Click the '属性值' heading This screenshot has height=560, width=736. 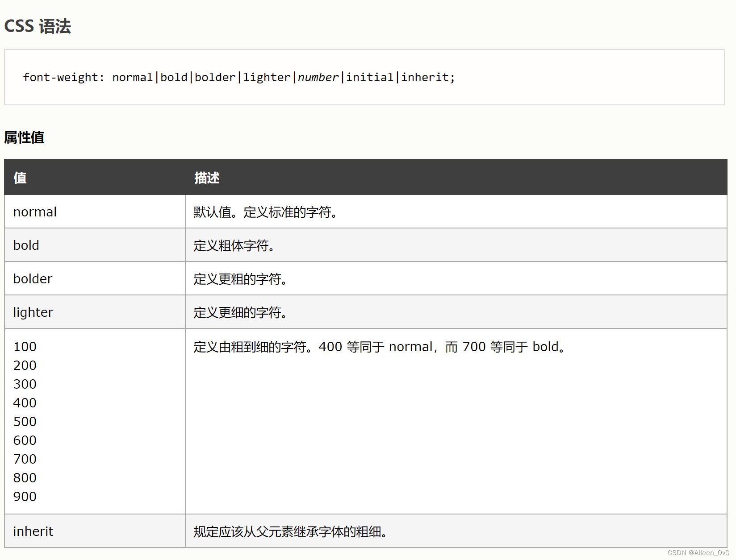pos(24,137)
